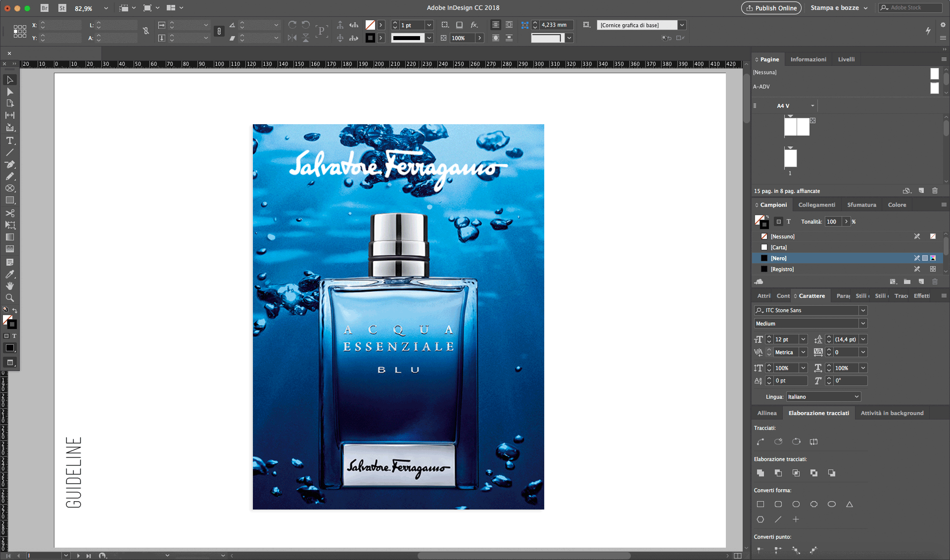Open Cornice grafica di base style dropdown

coord(682,25)
